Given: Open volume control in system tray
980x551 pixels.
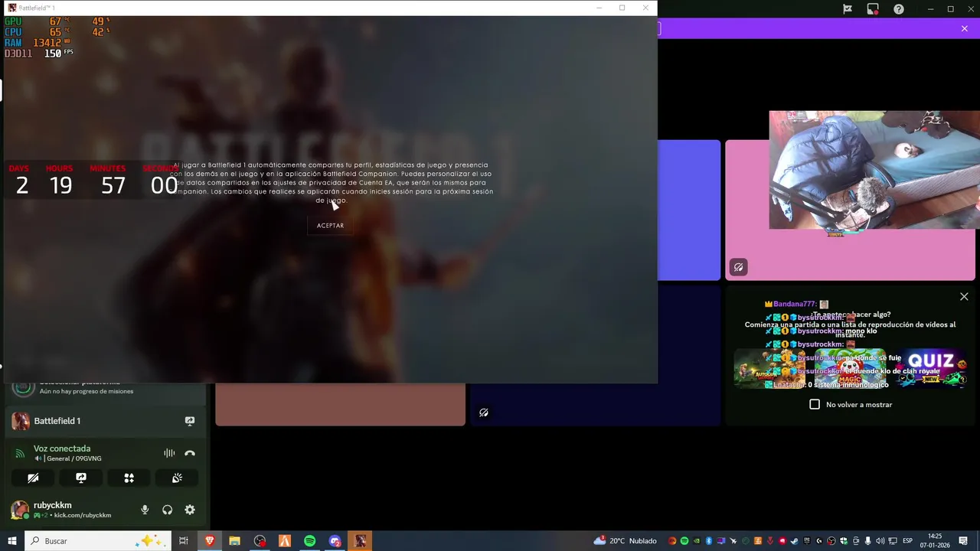Looking at the screenshot, I should point(880,541).
